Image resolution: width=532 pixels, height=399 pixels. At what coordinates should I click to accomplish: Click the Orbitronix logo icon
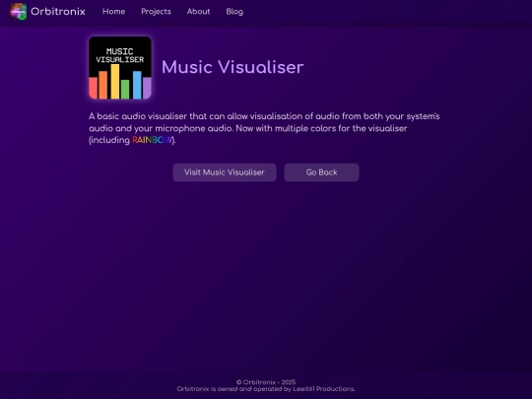(x=19, y=12)
